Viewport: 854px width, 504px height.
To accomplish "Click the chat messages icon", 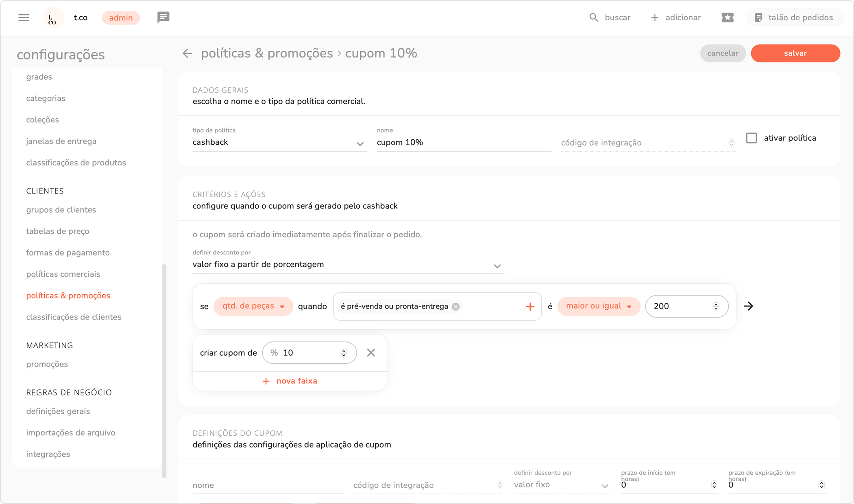I will (163, 17).
